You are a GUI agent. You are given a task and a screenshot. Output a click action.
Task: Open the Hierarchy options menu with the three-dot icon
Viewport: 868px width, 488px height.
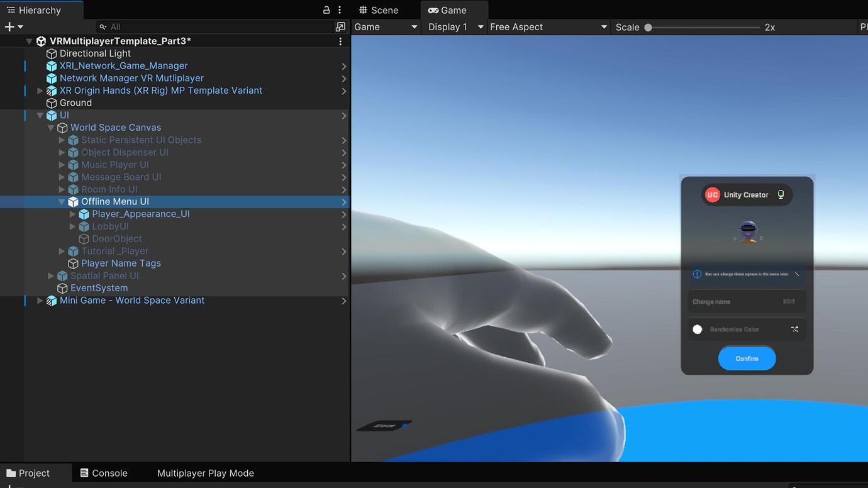click(340, 9)
